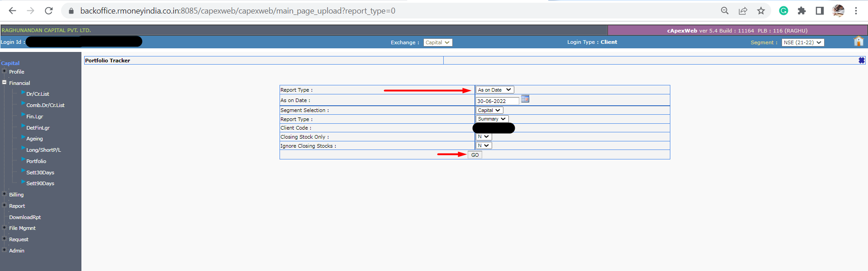Open the Closing Stock Only dropdown

coord(484,137)
